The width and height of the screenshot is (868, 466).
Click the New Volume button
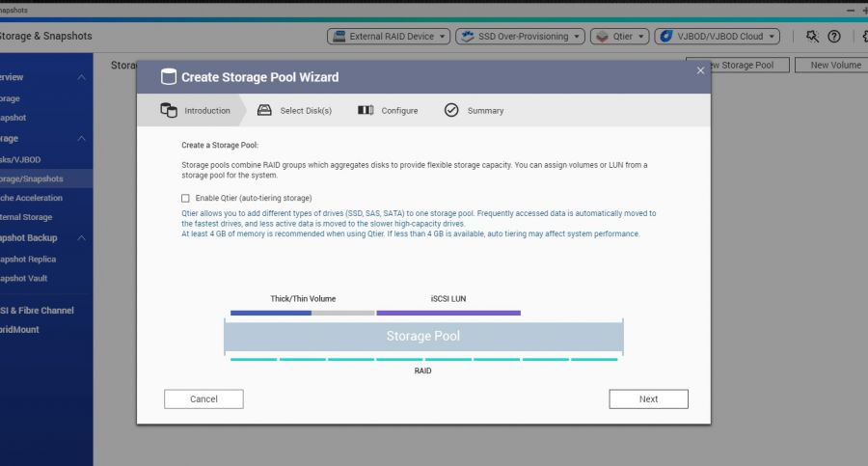pyautogui.click(x=835, y=65)
